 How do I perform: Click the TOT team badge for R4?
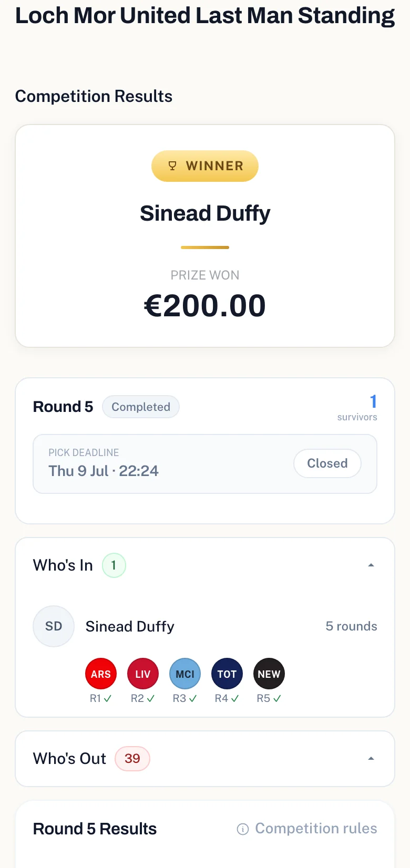pos(227,674)
